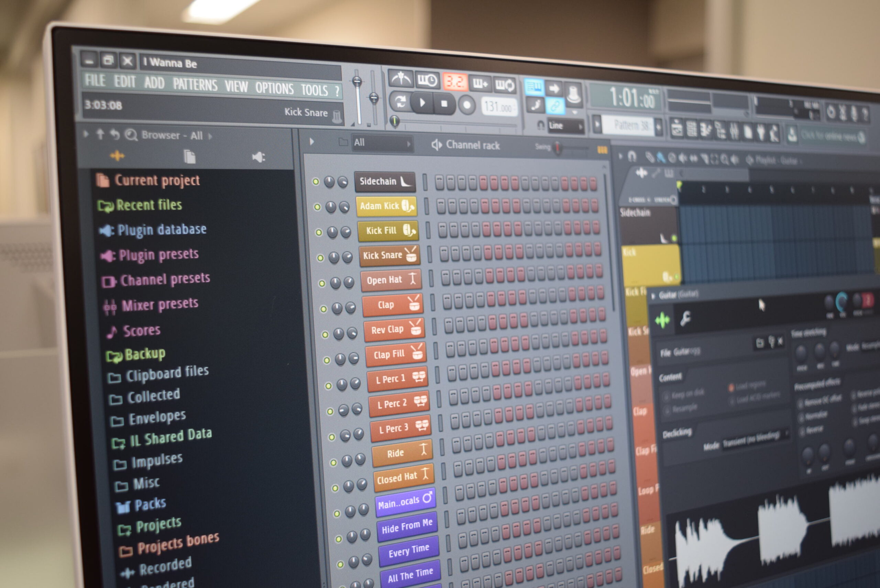Viewport: 880px width, 588px height.
Task: Mute the Adam Kick channel LED
Action: click(317, 207)
